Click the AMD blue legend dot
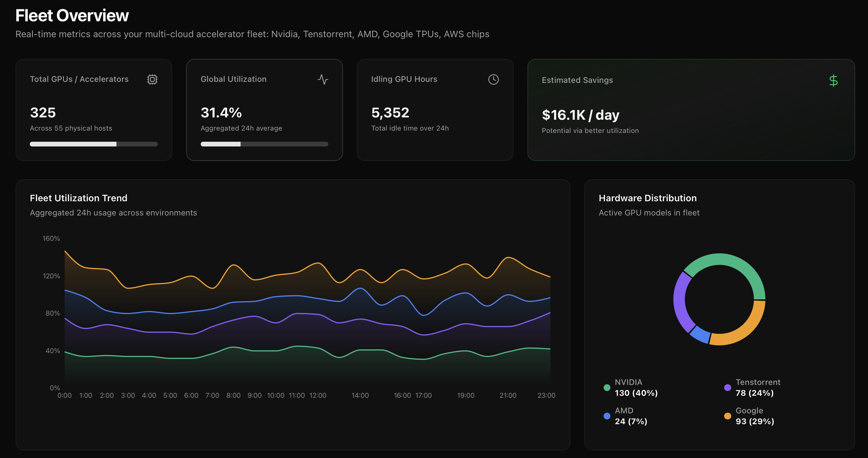 [x=607, y=416]
